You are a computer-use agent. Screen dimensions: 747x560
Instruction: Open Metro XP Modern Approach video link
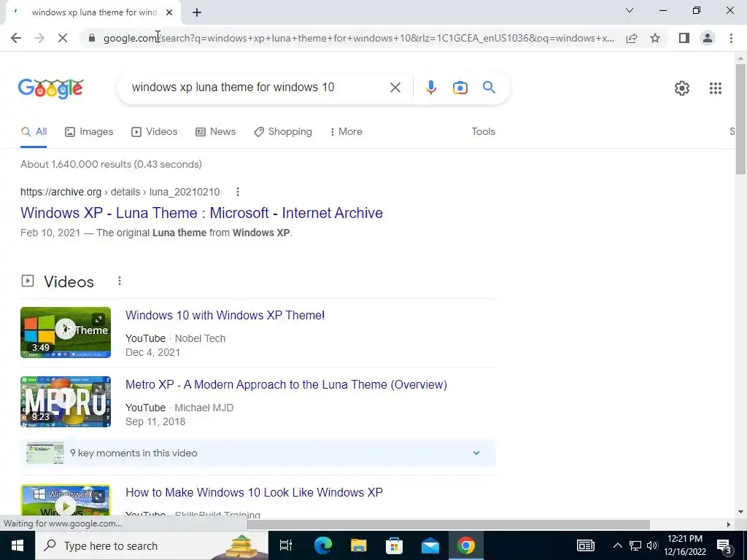(x=286, y=385)
